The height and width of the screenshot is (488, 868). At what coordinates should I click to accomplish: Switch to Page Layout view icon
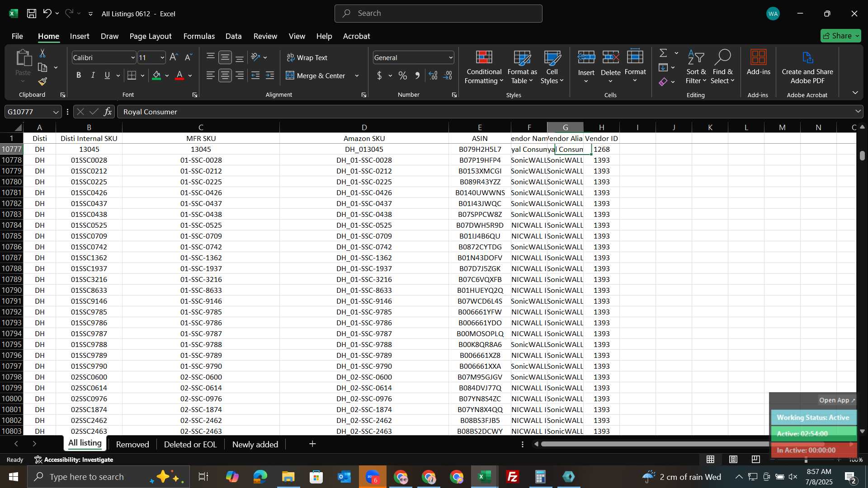click(733, 460)
